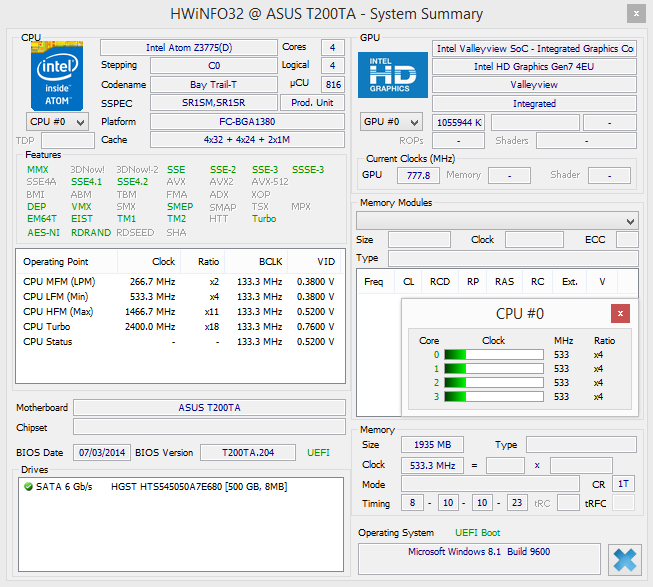Select the CPU LFM (Min) row
The height and width of the screenshot is (587, 653).
click(179, 297)
